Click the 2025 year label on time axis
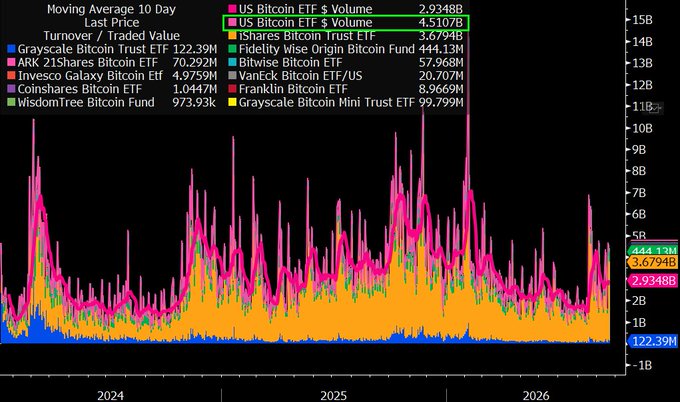Viewport: 680px width, 402px height. 333,395
